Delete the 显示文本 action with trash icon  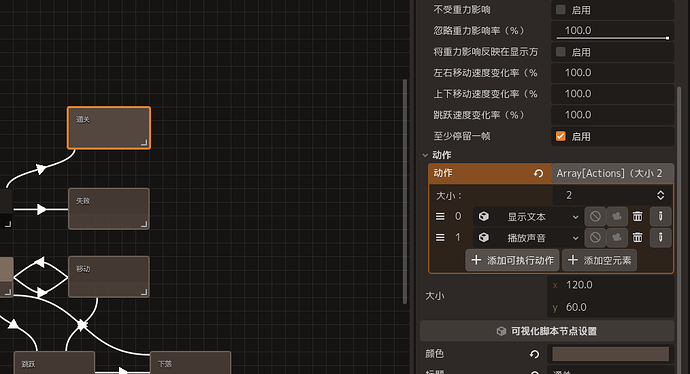pyautogui.click(x=637, y=216)
